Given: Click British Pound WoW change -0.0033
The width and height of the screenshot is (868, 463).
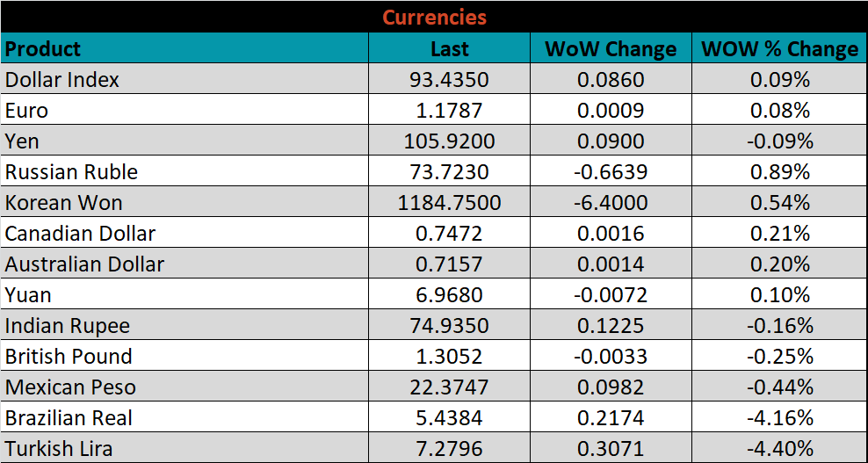Looking at the screenshot, I should pos(611,357).
